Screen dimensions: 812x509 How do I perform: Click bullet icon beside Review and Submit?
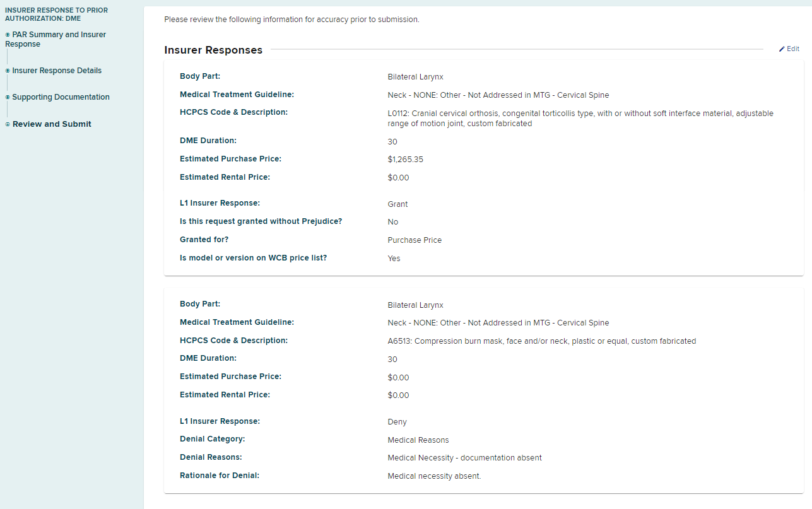[8, 124]
